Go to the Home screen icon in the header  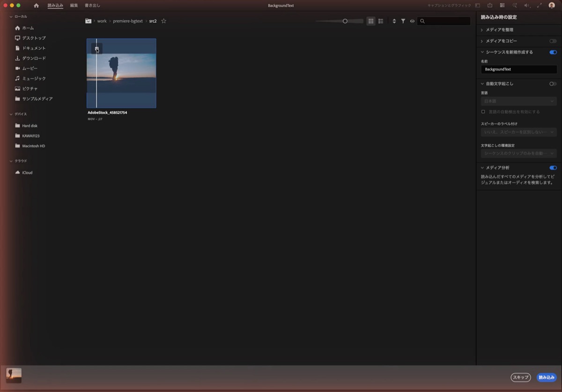click(36, 6)
